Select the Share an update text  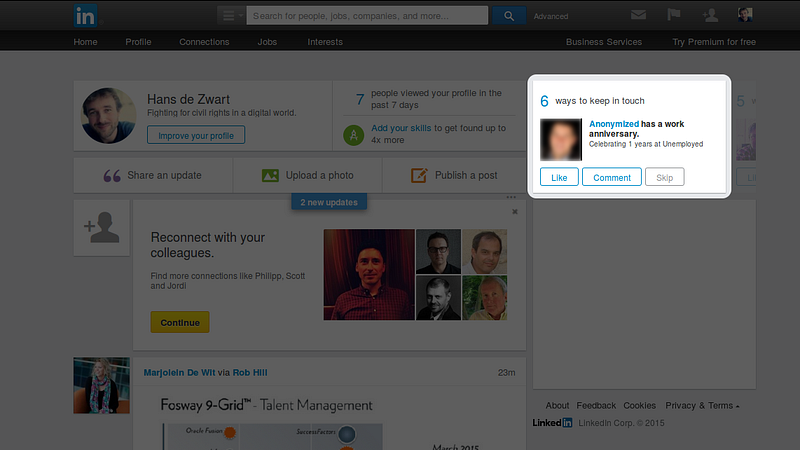tap(164, 175)
